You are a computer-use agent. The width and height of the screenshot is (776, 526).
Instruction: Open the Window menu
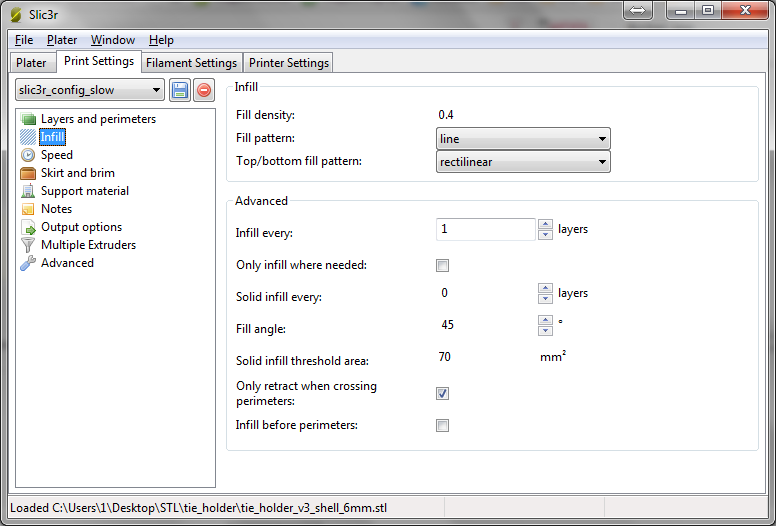coord(113,40)
